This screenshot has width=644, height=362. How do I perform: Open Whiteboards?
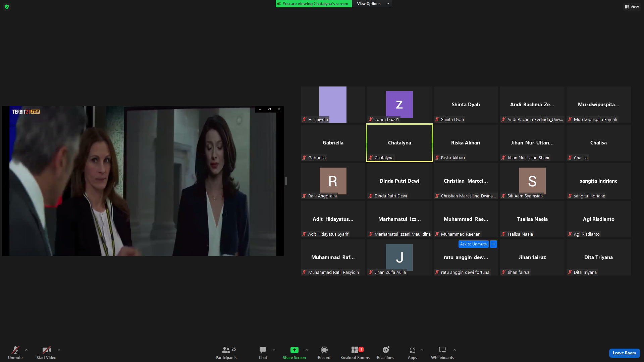(x=442, y=353)
